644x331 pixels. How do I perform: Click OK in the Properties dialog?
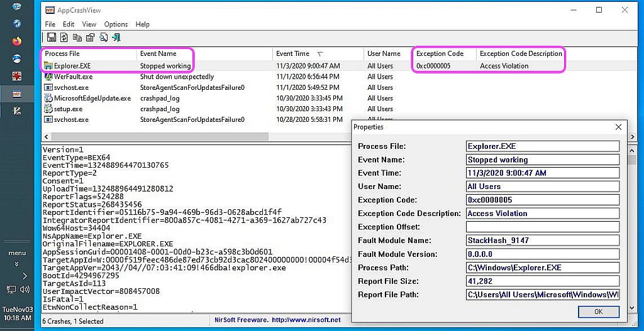pyautogui.click(x=599, y=312)
